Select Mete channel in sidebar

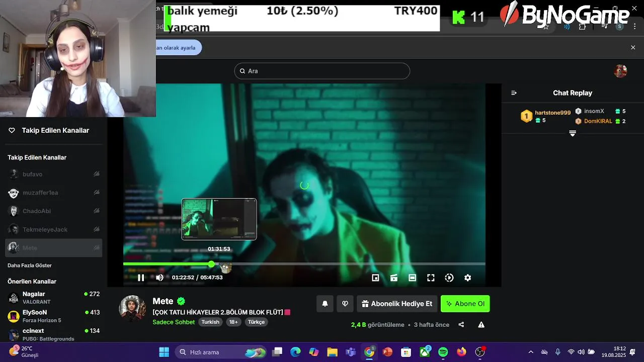click(53, 248)
